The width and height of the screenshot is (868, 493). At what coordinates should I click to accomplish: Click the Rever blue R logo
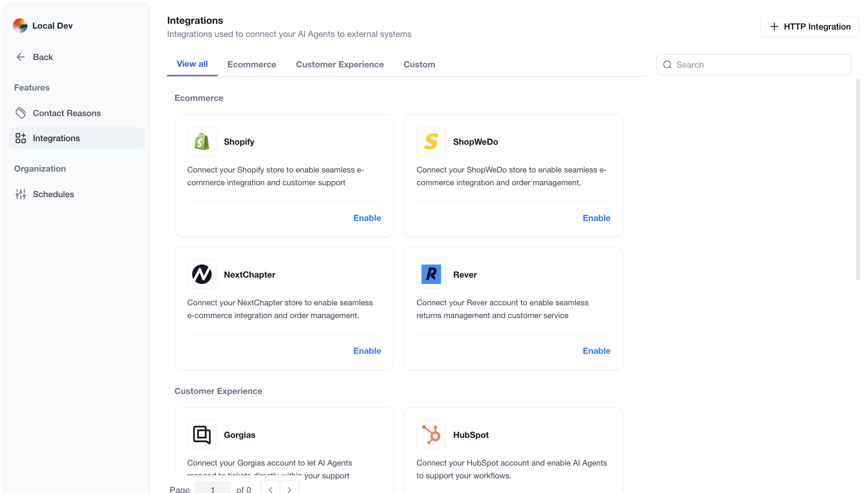(431, 274)
